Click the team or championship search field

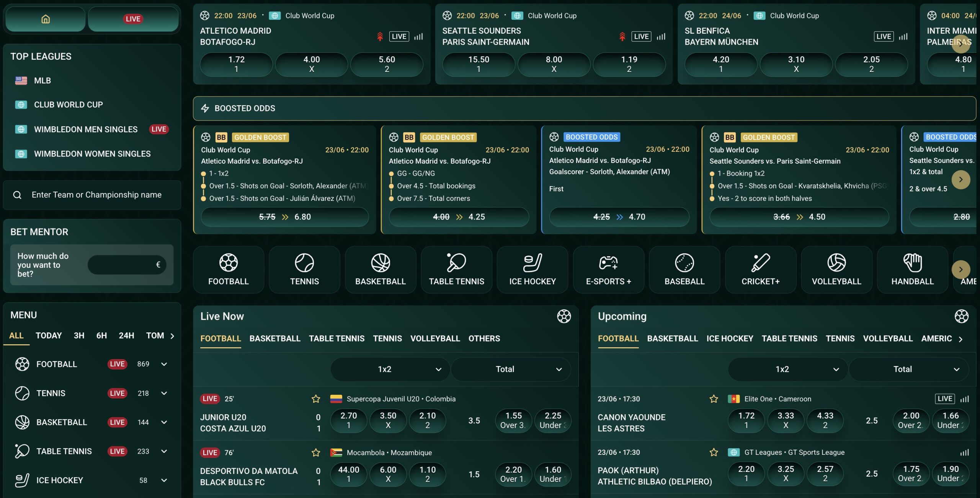click(x=92, y=195)
